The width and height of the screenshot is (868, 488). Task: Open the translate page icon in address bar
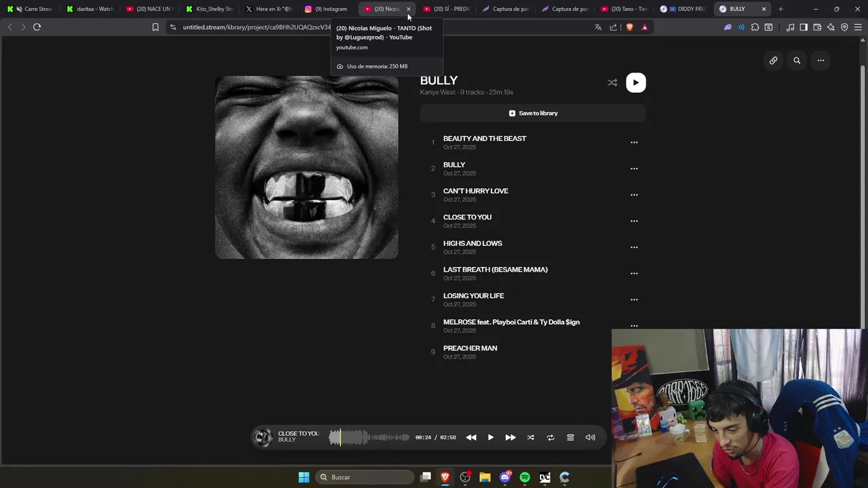point(597,27)
